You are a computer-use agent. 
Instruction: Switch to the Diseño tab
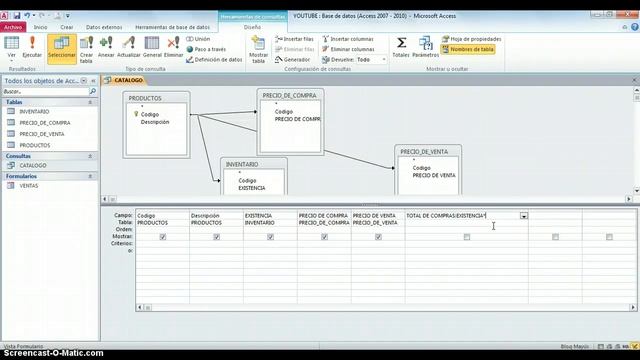(252, 27)
